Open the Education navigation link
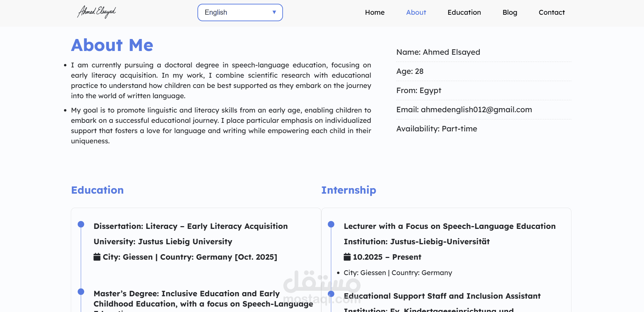This screenshot has height=312, width=644. click(x=464, y=13)
